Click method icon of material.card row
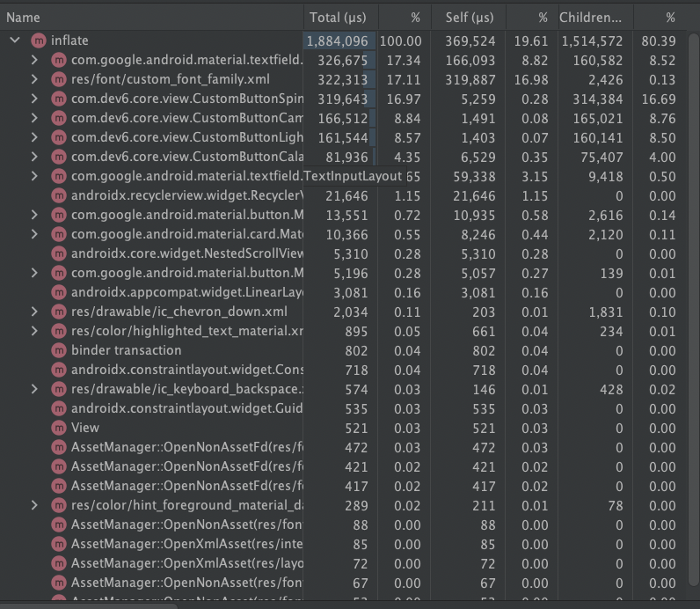This screenshot has height=609, width=700. coord(59,234)
